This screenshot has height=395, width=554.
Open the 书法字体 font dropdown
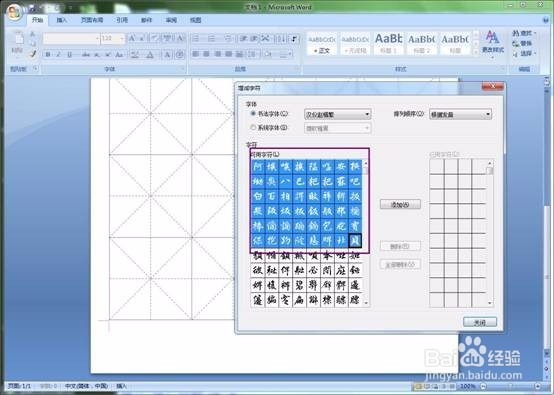(337, 114)
